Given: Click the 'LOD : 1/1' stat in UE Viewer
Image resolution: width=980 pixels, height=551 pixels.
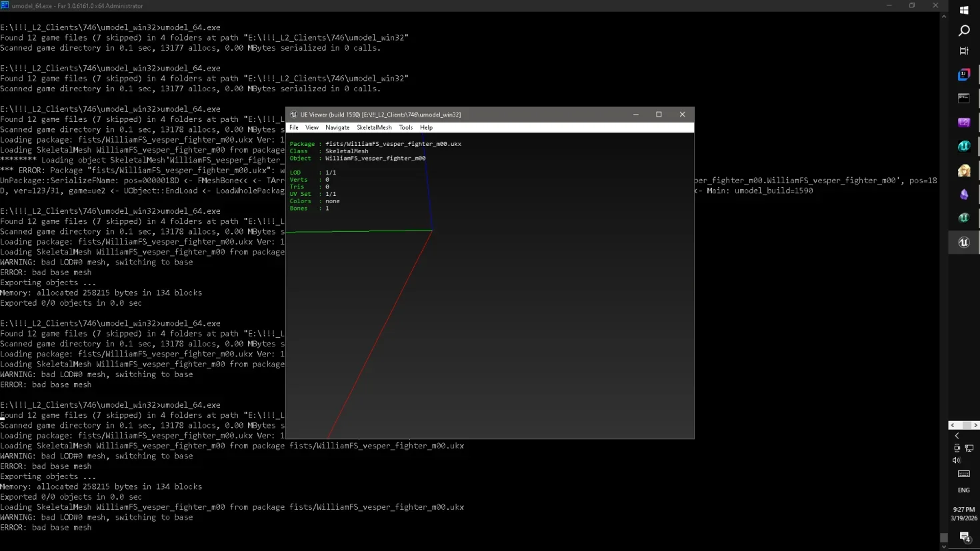Looking at the screenshot, I should pos(313,173).
